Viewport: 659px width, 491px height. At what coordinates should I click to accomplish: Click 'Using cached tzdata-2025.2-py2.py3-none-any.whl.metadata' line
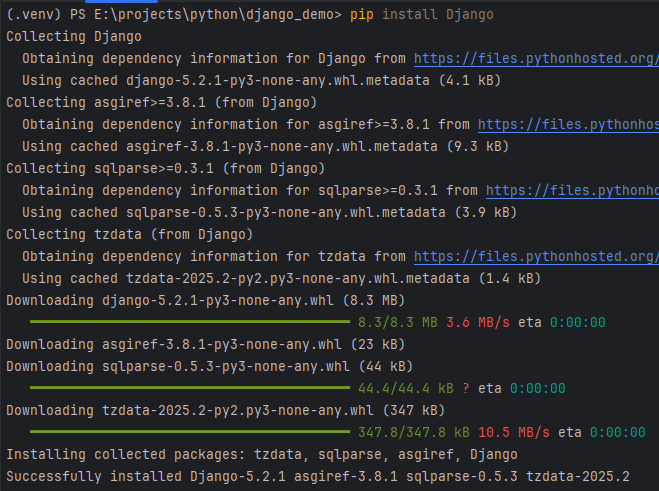(282, 278)
